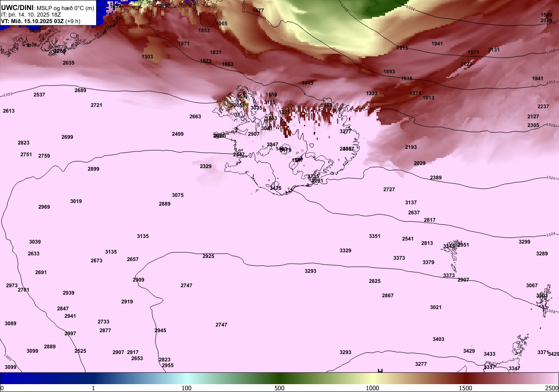The width and height of the screenshot is (559, 392).
Task: Pick the height value 1303
Action: click(147, 57)
